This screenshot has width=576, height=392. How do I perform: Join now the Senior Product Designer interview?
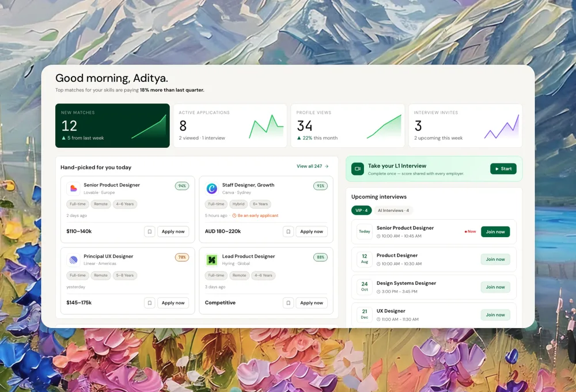pyautogui.click(x=495, y=231)
